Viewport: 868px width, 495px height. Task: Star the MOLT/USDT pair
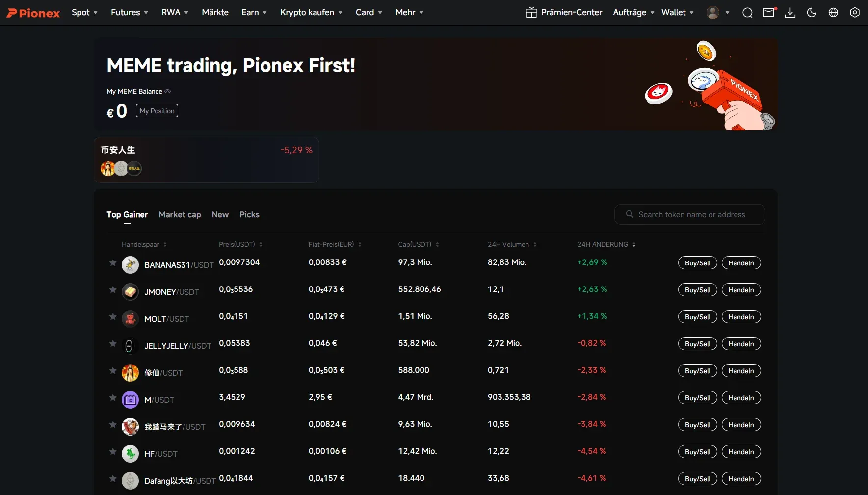point(113,317)
